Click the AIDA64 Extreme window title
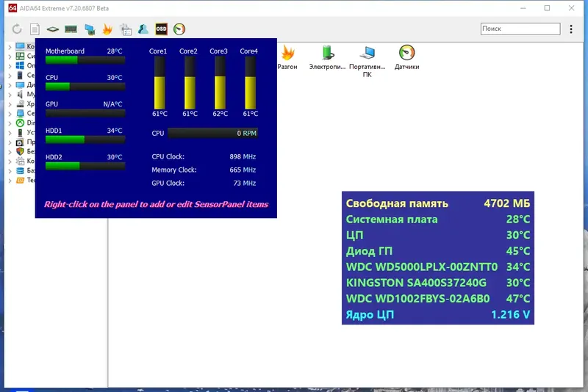Screen dimensions: 588x392 64,8
